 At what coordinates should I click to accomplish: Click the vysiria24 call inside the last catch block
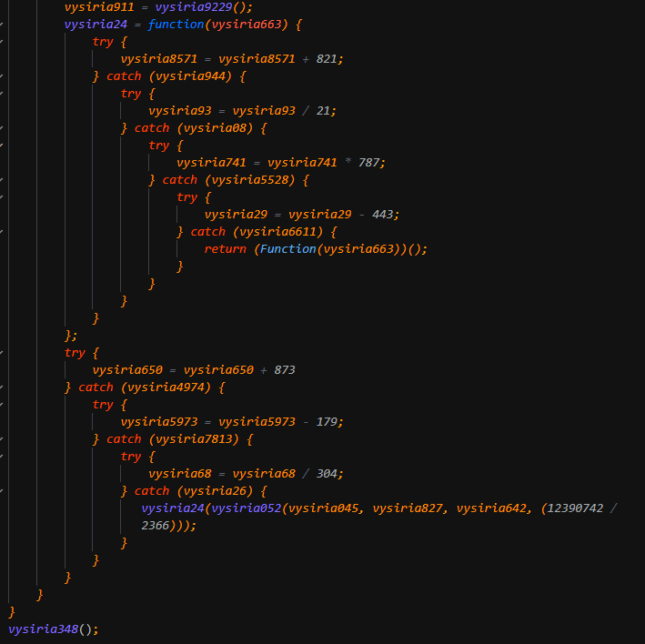click(x=173, y=508)
